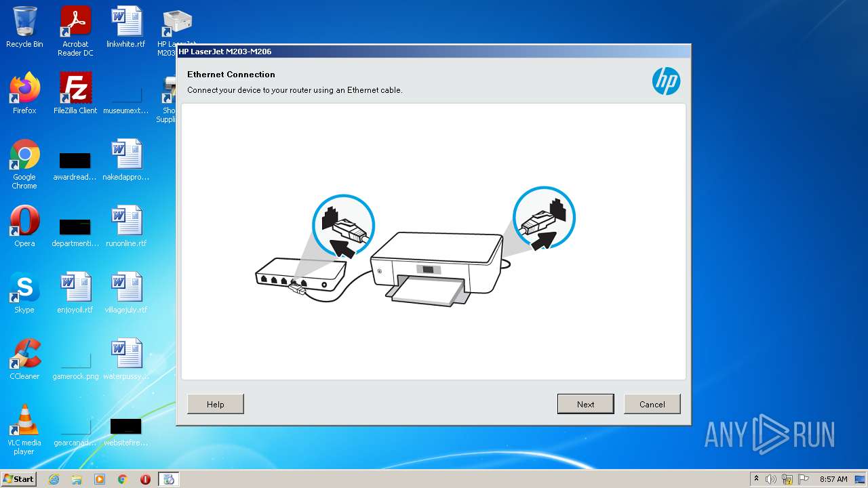Cancel the HP LaserJet setup
This screenshot has height=488, width=868.
(x=652, y=404)
